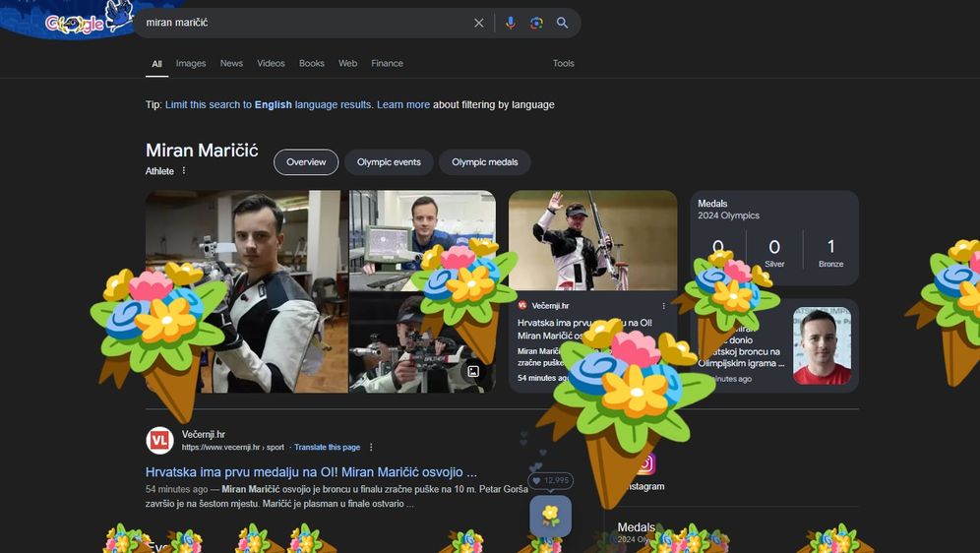Screen dimensions: 980x553
Task: Open the search Tools menu
Action: pyautogui.click(x=563, y=63)
